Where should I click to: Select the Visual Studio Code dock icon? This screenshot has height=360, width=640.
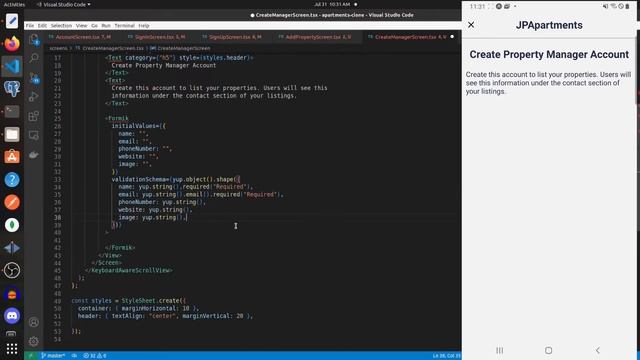12,66
